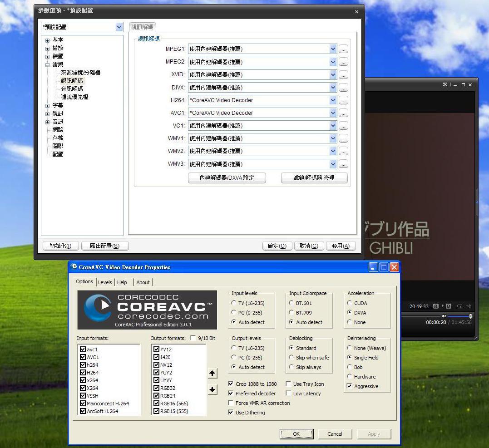Open the 預設配置 profile dropdown
This screenshot has height=448, width=489.
coord(119,27)
